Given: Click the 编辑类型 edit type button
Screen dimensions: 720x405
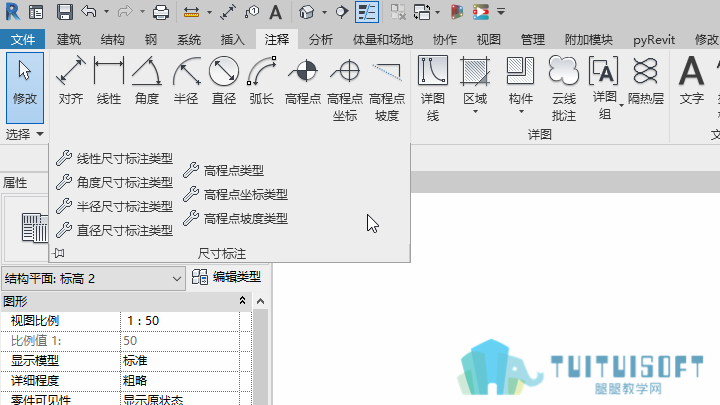Looking at the screenshot, I should (226, 277).
